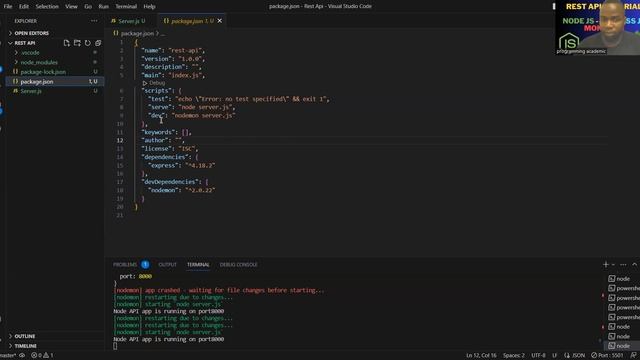Viewport: 640px width, 360px height.
Task: Click the JS icon beside Server.js in explorer
Action: point(15,91)
